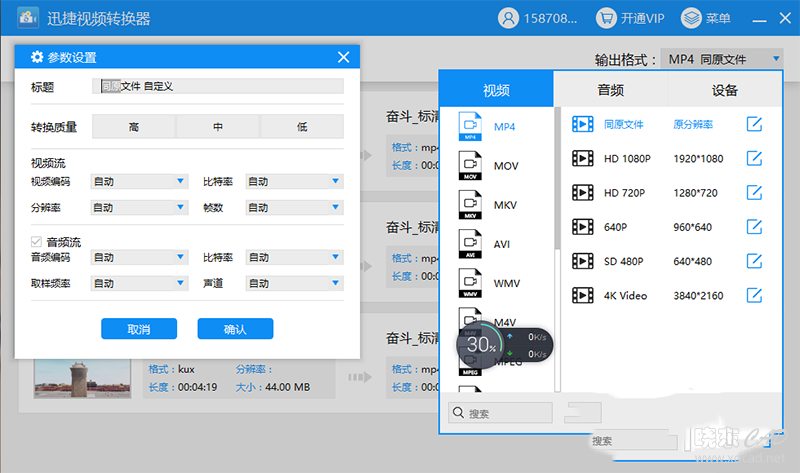Edit the SD 480P preset parameters
This screenshot has width=800, height=473.
[x=754, y=261]
